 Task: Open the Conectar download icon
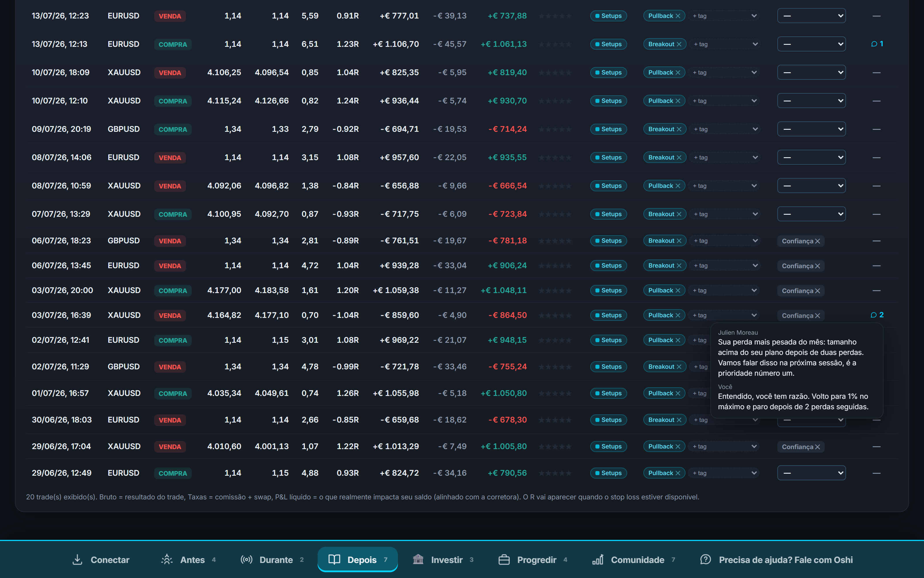point(77,560)
